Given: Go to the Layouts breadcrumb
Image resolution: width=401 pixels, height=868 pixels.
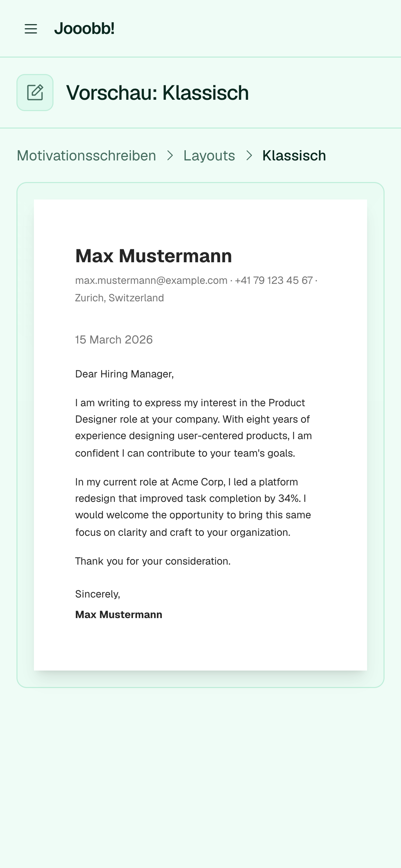Looking at the screenshot, I should click(209, 156).
